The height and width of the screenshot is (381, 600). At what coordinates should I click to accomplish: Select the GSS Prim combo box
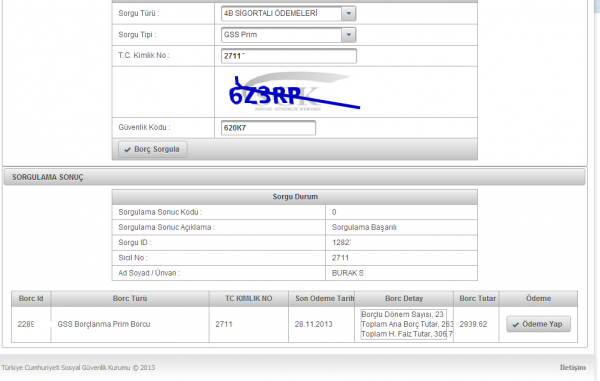289,35
